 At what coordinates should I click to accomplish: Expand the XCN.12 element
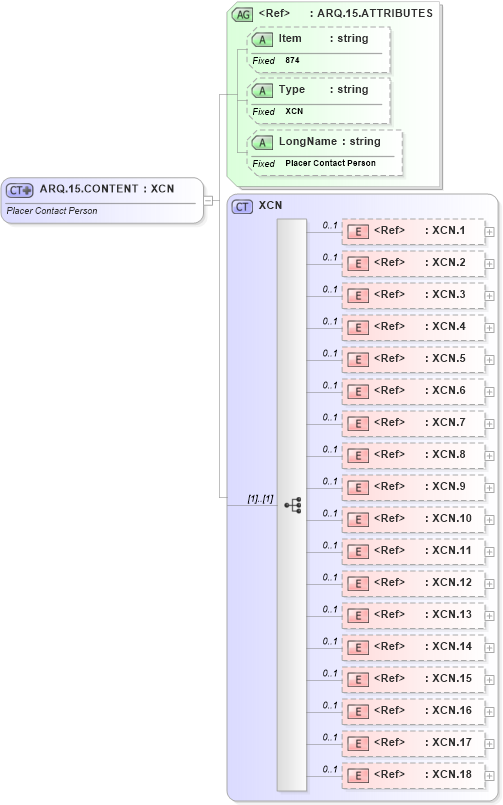pos(489,584)
